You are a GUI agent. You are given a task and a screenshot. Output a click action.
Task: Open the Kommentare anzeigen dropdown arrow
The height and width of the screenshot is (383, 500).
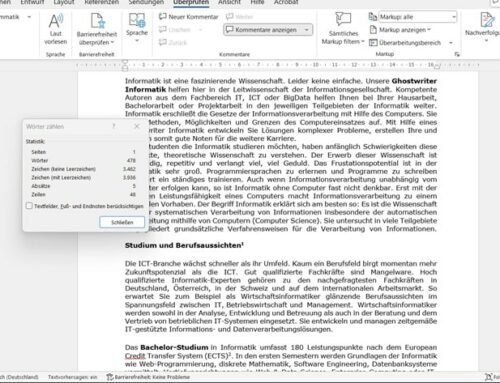pos(307,30)
